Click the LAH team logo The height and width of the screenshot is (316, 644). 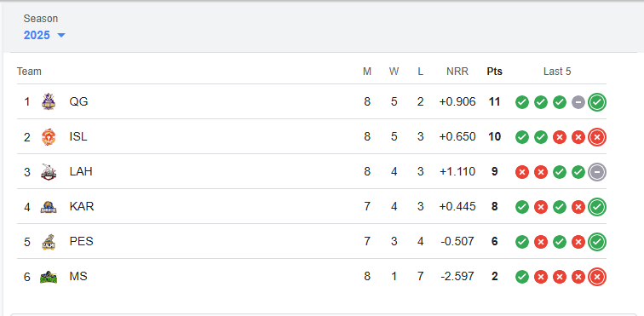coord(49,172)
